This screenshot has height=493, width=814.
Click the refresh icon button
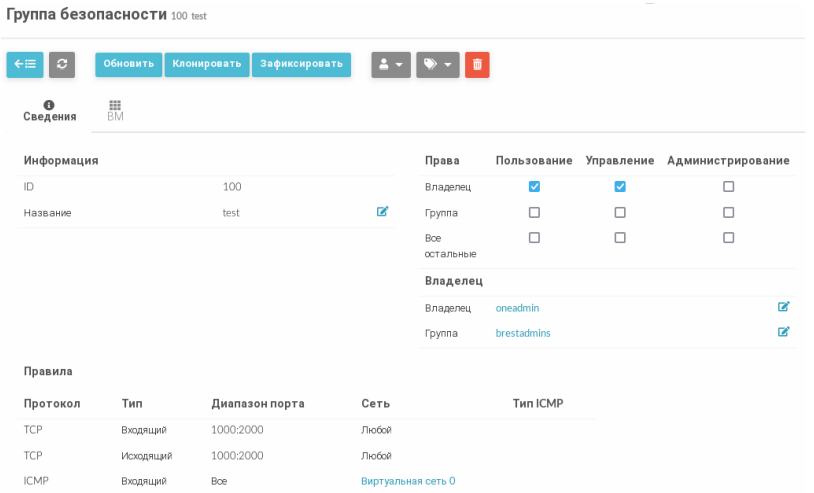pos(62,64)
